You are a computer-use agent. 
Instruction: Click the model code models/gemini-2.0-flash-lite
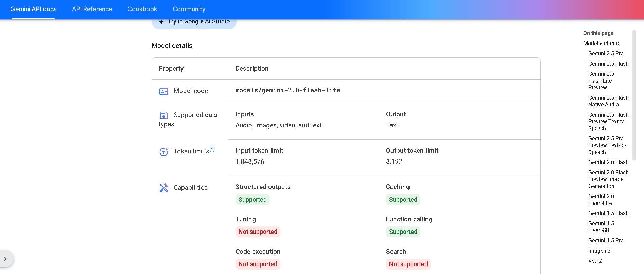point(288,90)
